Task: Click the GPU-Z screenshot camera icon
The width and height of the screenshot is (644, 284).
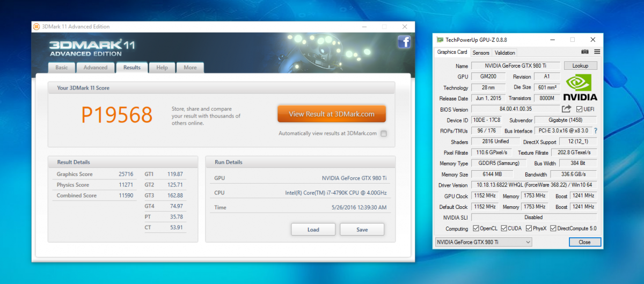Action: pyautogui.click(x=585, y=52)
